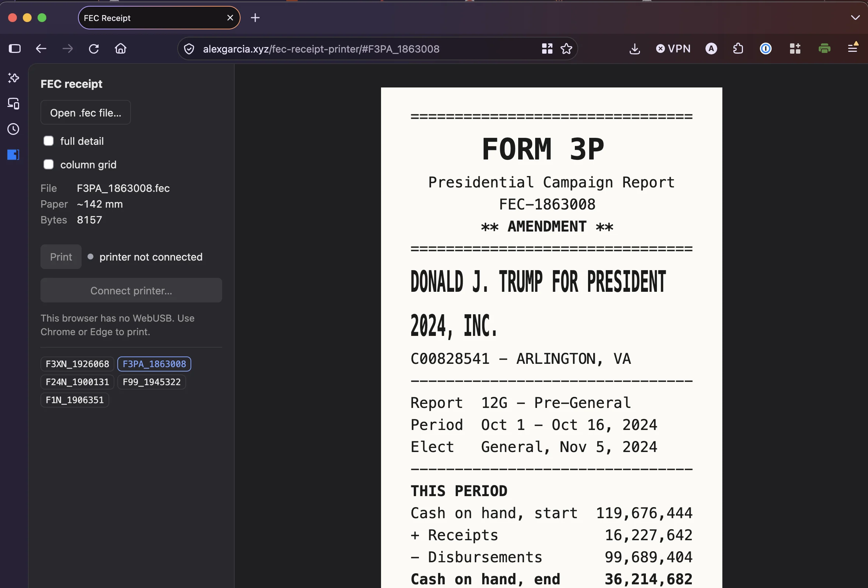The width and height of the screenshot is (868, 588).
Task: Click the green printer extension icon
Action: coord(824,49)
